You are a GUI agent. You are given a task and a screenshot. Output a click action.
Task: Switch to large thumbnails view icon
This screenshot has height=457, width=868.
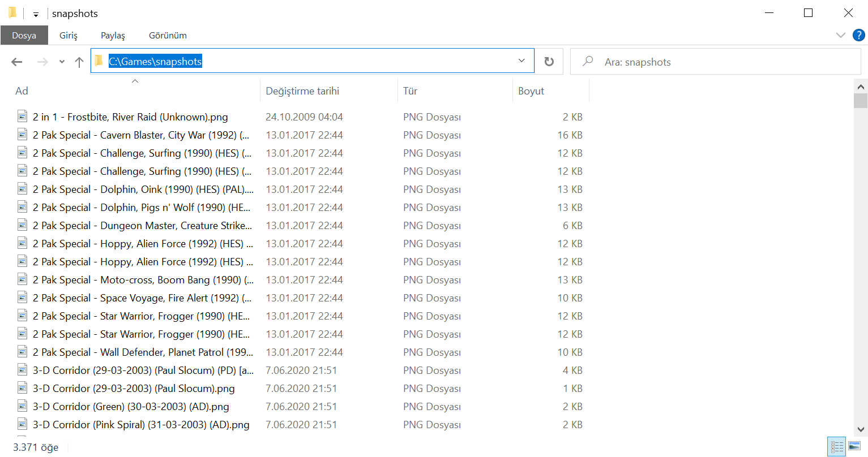point(854,446)
